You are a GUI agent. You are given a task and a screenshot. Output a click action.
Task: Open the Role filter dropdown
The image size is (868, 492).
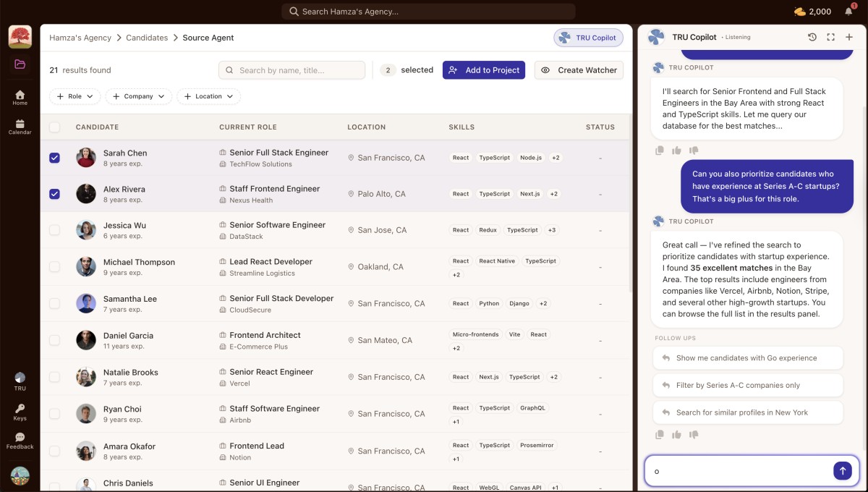coord(75,96)
